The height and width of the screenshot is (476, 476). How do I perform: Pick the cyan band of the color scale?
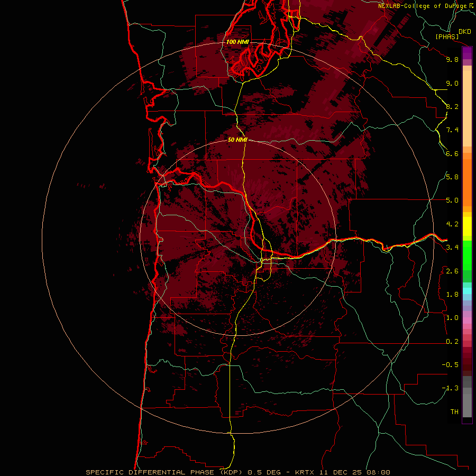467,291
